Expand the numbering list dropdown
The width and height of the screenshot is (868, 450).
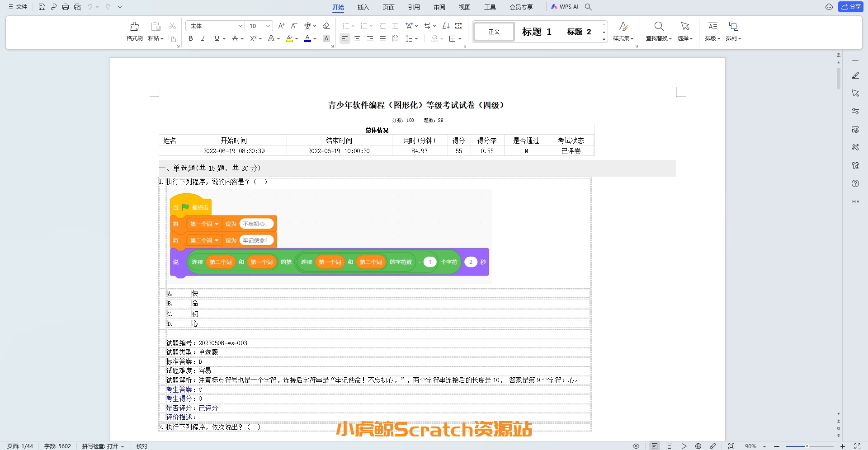point(371,26)
